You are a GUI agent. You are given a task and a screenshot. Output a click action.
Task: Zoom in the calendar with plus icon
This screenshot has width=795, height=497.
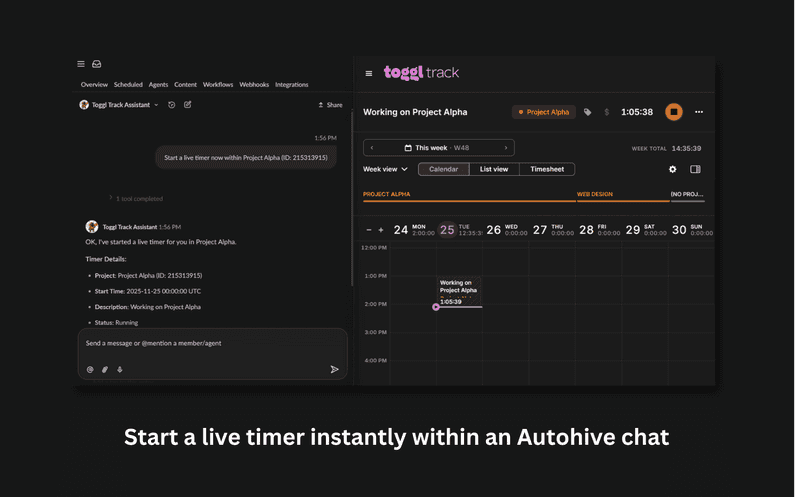pos(381,230)
